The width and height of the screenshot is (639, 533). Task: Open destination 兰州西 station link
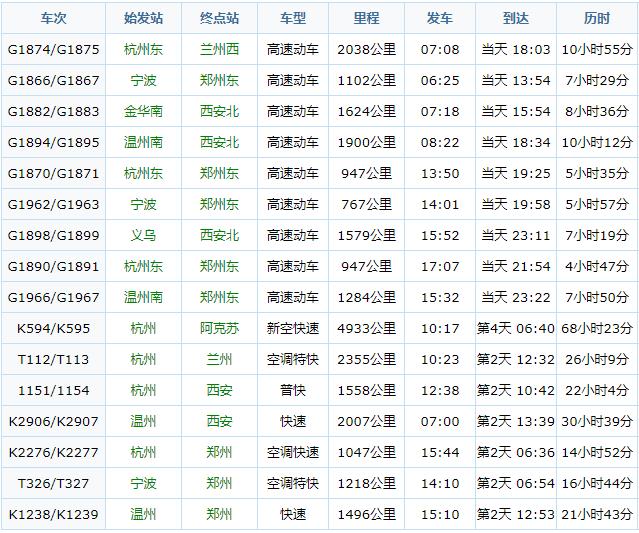click(219, 49)
